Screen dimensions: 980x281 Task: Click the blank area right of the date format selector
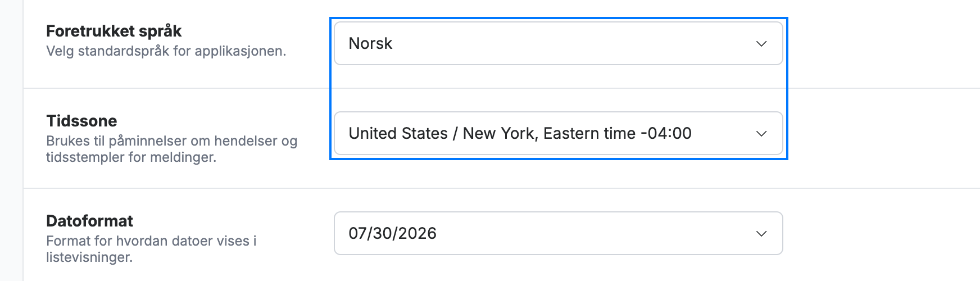(x=881, y=233)
